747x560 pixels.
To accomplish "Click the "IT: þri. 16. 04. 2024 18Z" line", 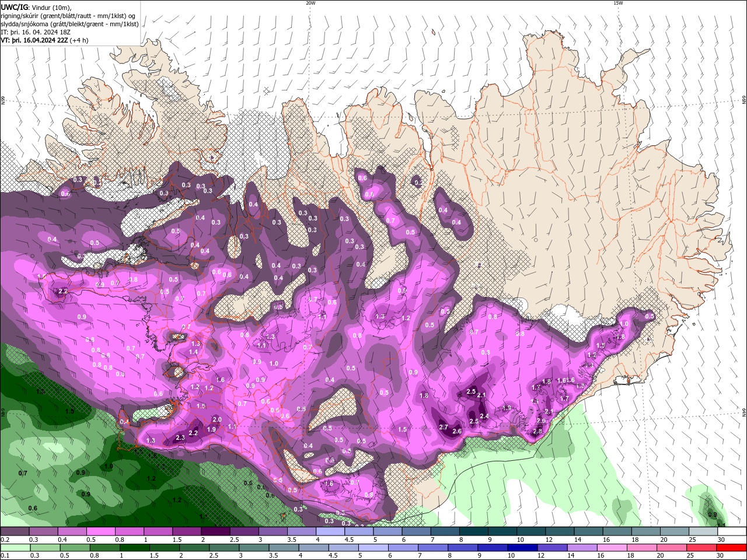I will tap(36, 32).
